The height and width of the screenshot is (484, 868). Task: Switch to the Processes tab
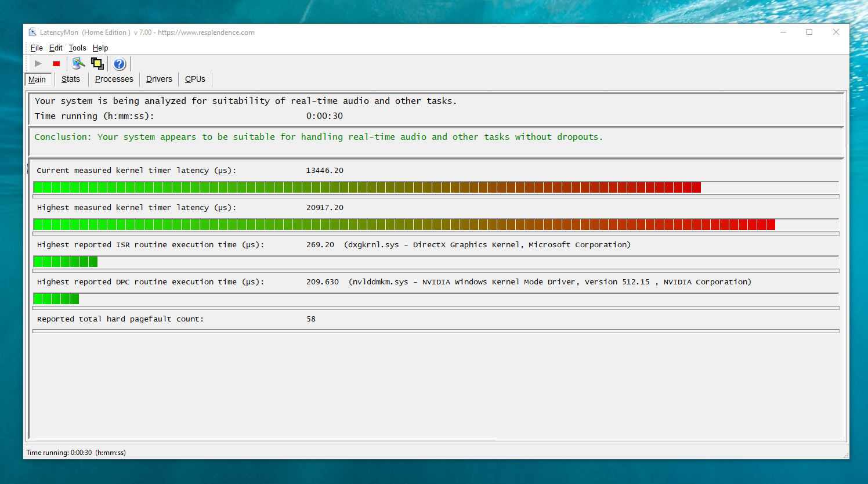point(114,79)
